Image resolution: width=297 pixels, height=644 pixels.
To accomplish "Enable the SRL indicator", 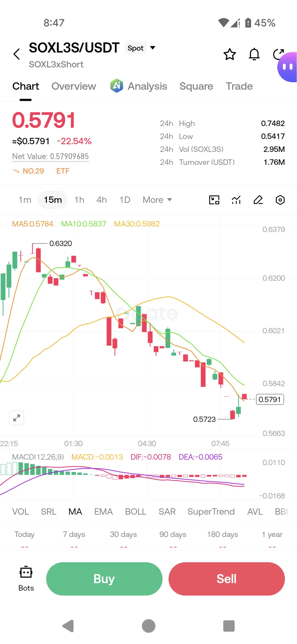I will (48, 512).
